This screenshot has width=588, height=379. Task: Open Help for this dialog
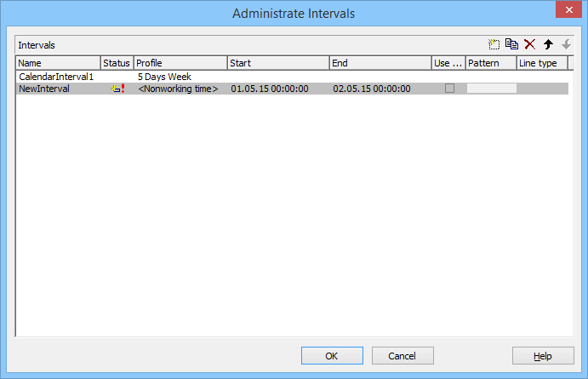[x=543, y=355]
